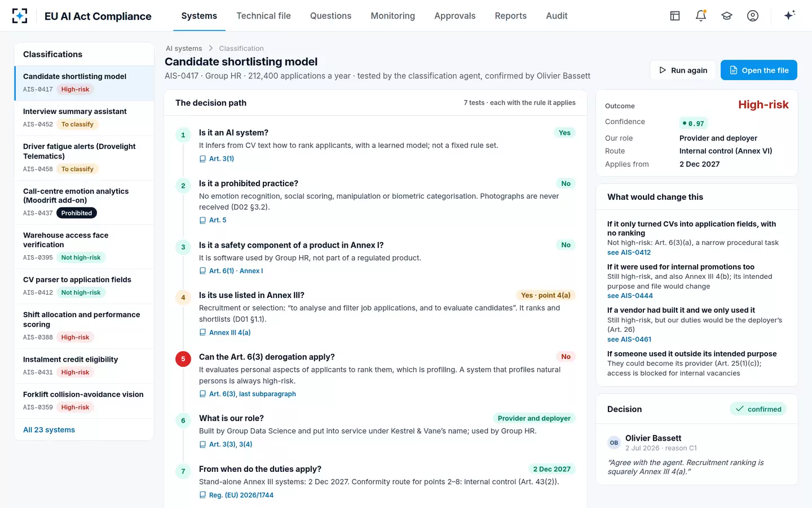Click the OB avatar for Olivier Bassett
The height and width of the screenshot is (508, 812).
614,443
